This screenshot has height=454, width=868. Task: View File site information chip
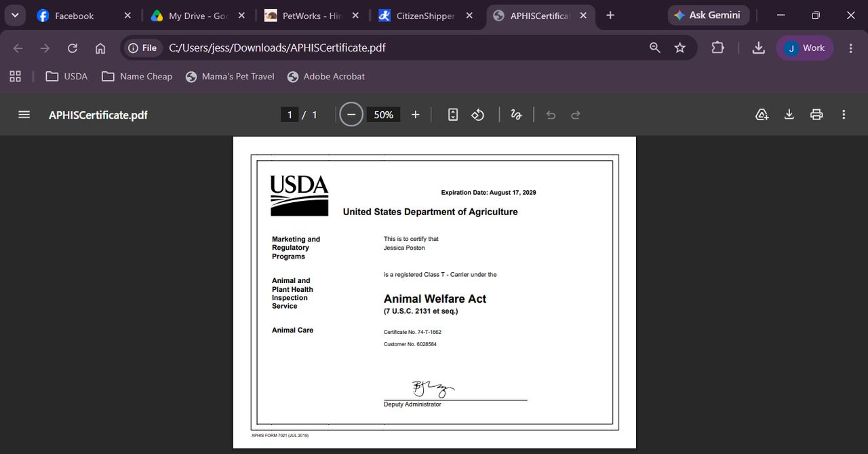(x=143, y=48)
